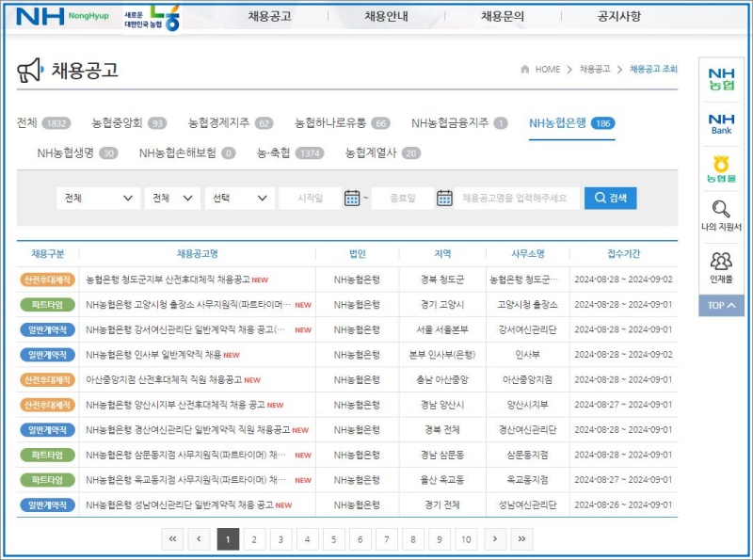The image size is (753, 560).
Task: Click HOME breadcrumb link
Action: 548,69
